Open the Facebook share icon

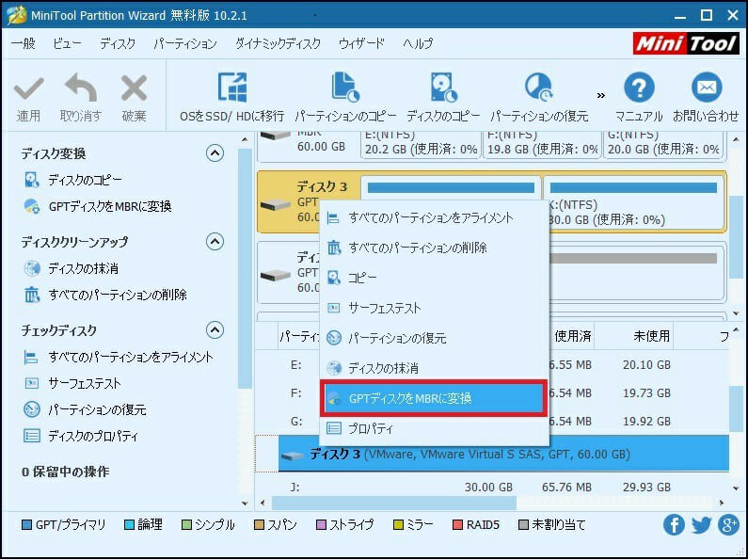coord(674,525)
